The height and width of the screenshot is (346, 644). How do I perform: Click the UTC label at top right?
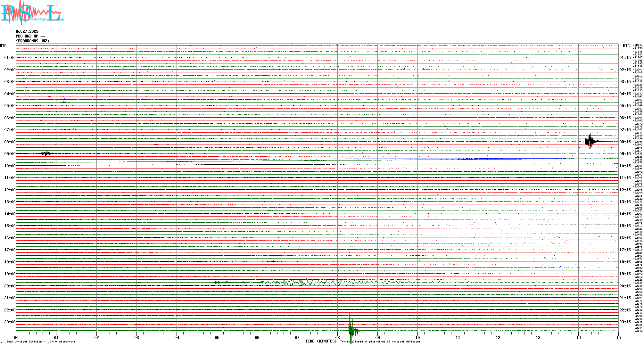(x=626, y=46)
